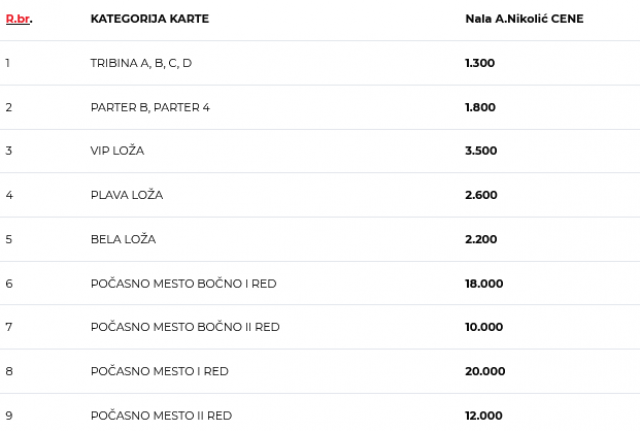Click the 20.000 price
Viewport: 640px width, 431px height.
point(485,371)
